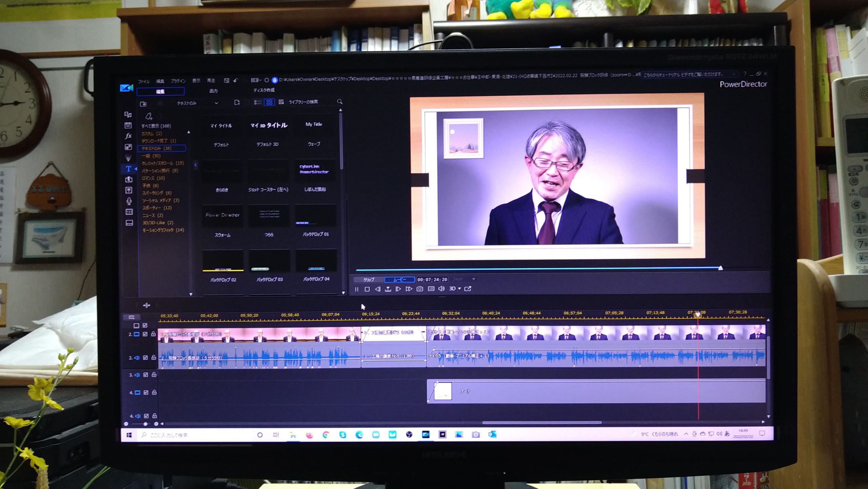Viewport: 868px width, 489px height.
Task: Toggle the enable checkbox for audio track 4
Action: [x=146, y=416]
